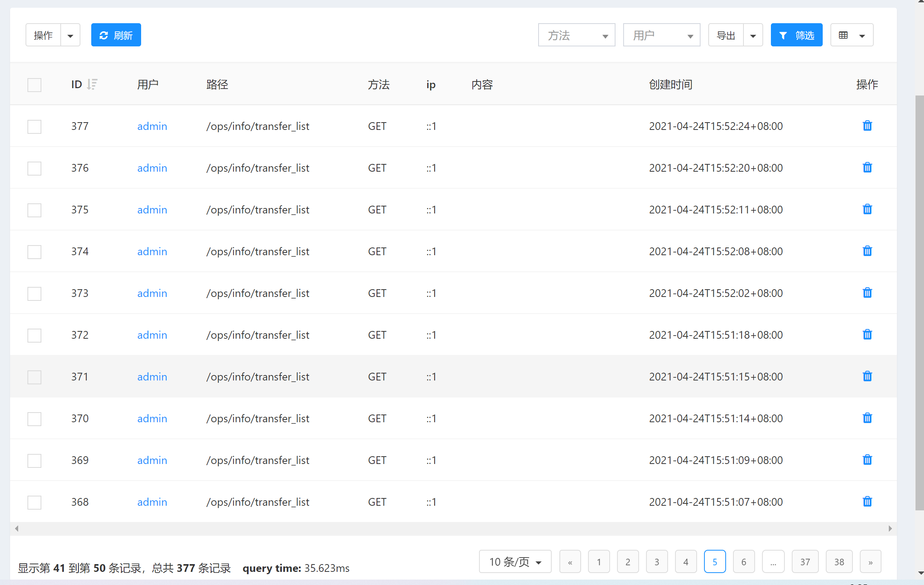Go to page 6 in pagination
The height and width of the screenshot is (585, 924).
(744, 561)
